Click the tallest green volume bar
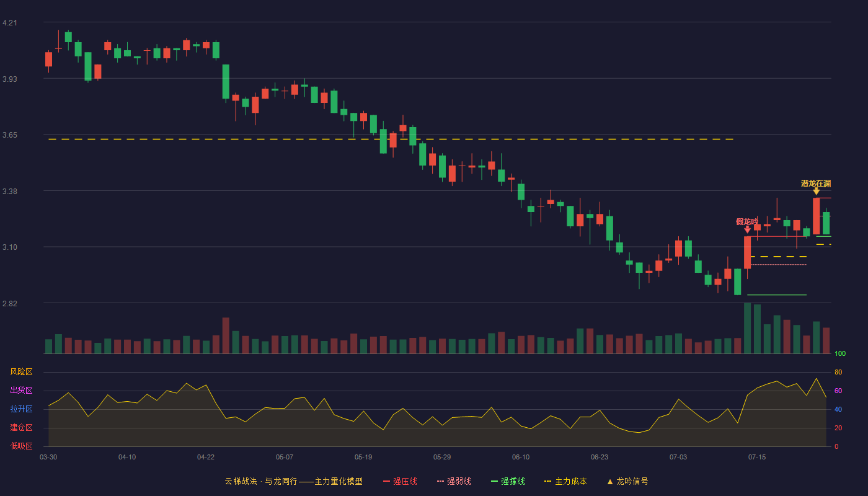The width and height of the screenshot is (868, 496). [747, 328]
